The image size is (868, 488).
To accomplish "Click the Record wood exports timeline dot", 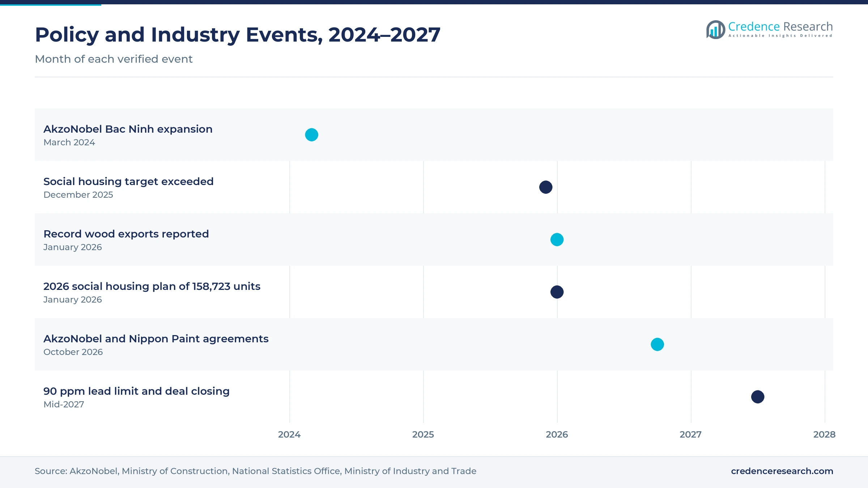I will click(557, 240).
